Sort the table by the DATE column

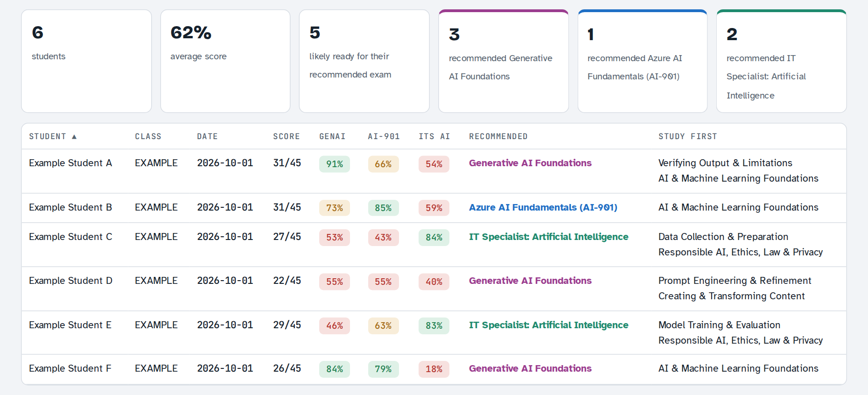click(207, 136)
